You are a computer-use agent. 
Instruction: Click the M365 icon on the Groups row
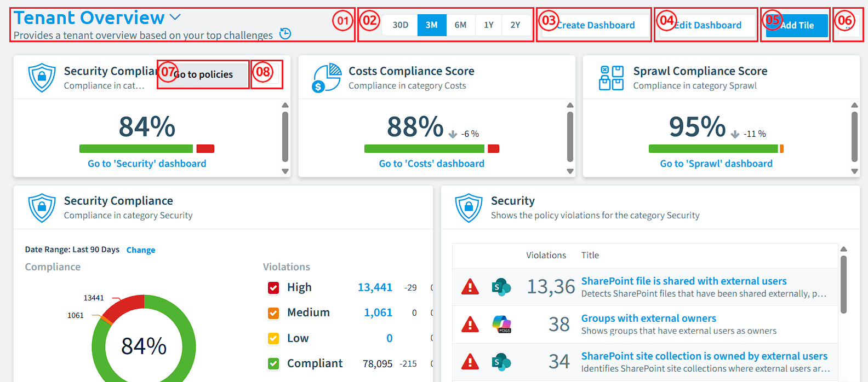501,324
